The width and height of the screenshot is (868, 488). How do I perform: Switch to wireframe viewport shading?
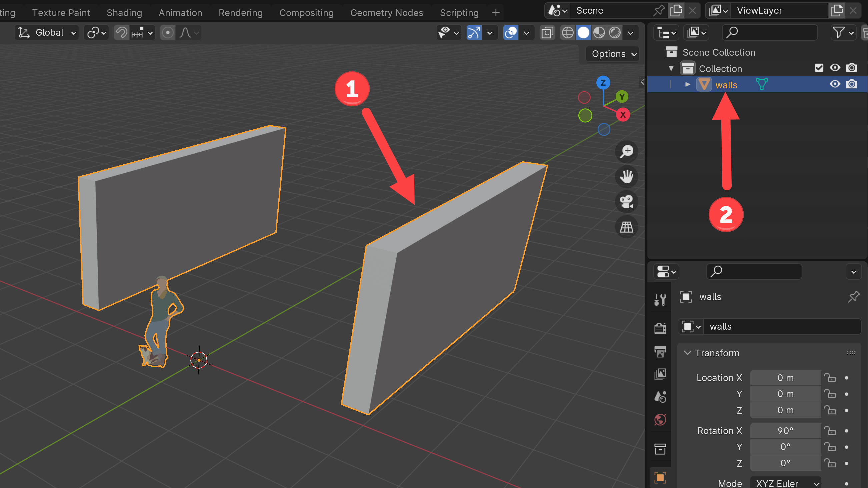(568, 33)
